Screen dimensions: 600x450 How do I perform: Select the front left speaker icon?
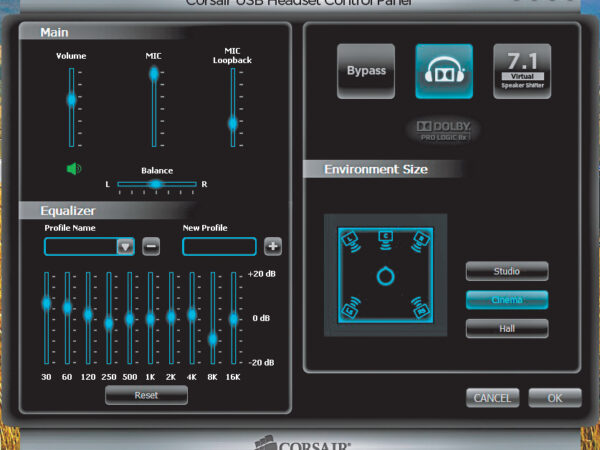[x=348, y=239]
